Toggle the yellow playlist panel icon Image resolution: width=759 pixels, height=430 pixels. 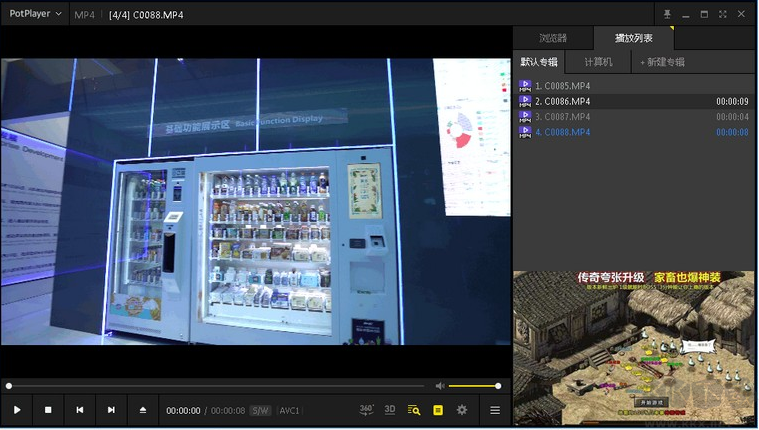click(x=438, y=410)
